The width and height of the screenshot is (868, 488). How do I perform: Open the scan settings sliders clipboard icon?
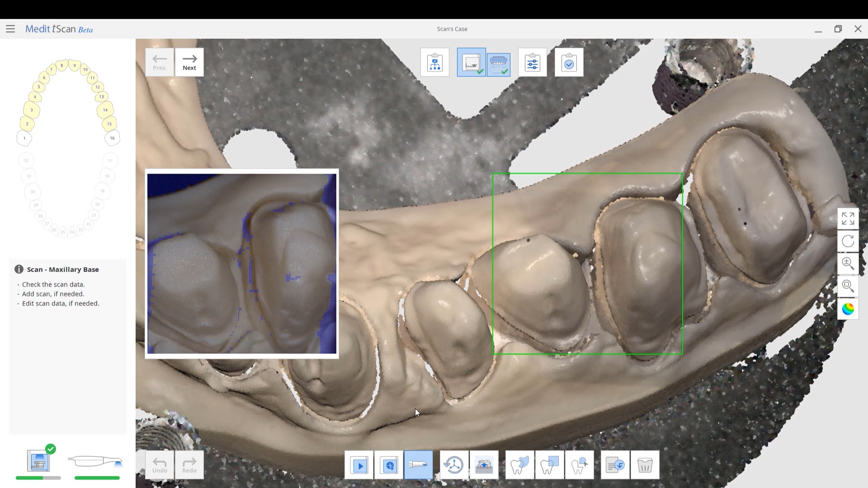point(533,62)
